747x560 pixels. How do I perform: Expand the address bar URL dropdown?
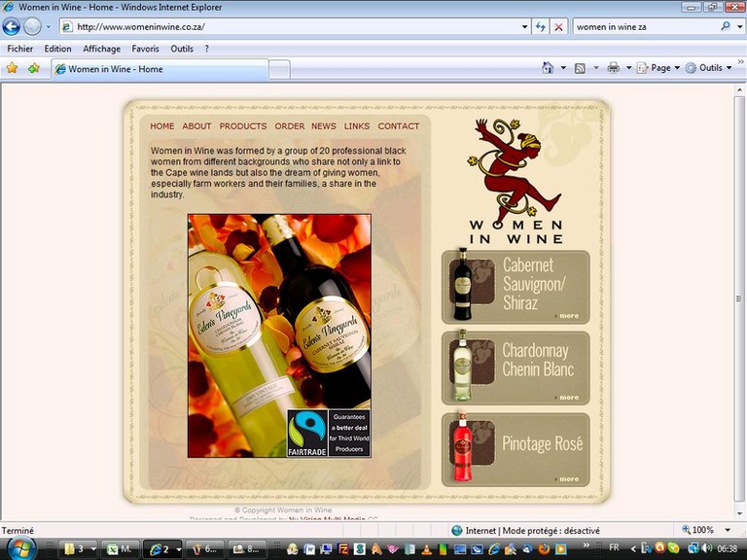(x=525, y=27)
